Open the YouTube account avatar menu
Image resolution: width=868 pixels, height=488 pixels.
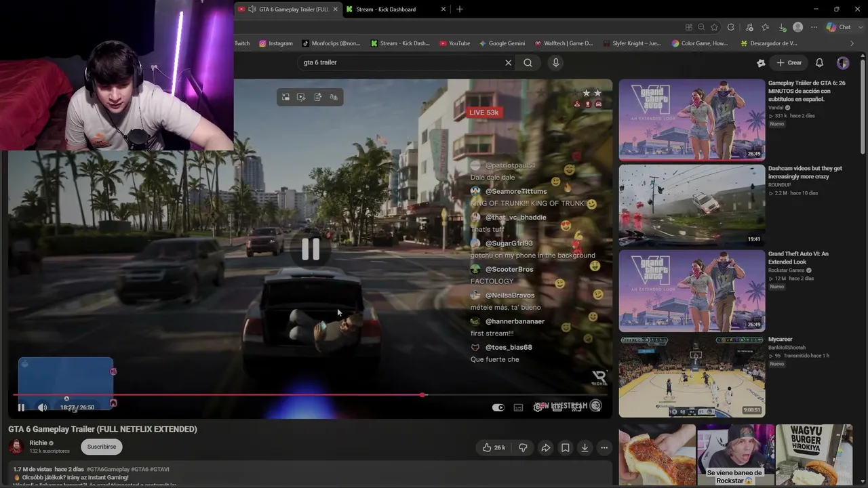(x=843, y=62)
